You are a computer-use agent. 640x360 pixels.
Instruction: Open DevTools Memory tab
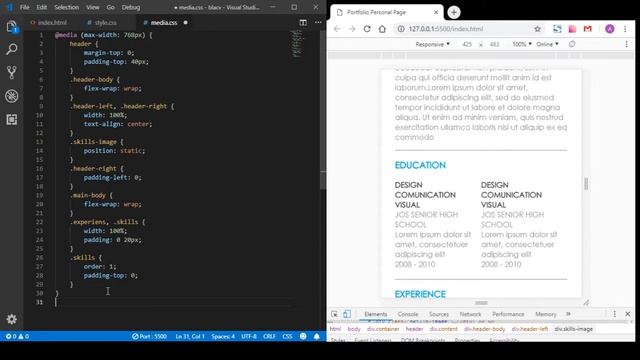click(x=546, y=314)
